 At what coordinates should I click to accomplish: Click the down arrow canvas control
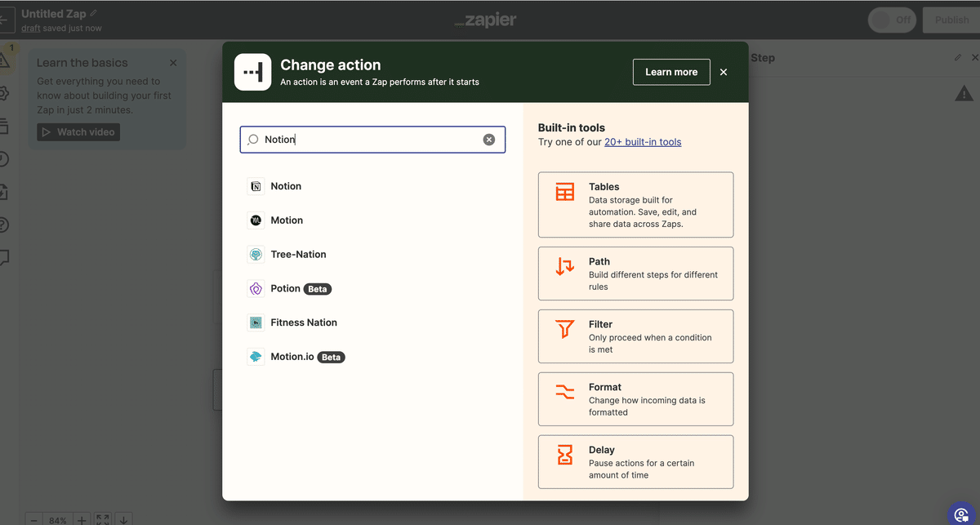click(x=123, y=519)
